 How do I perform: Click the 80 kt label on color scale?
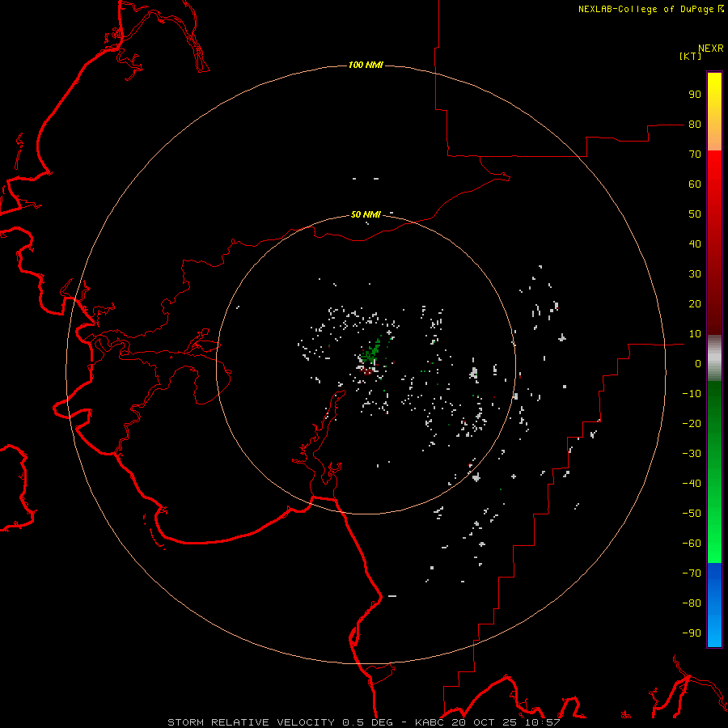click(x=695, y=125)
